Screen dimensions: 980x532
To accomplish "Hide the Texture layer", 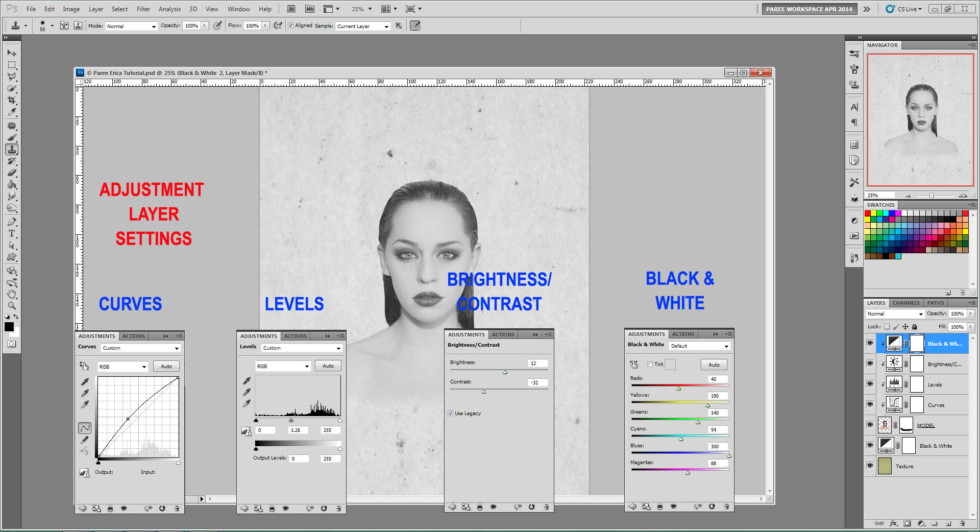I will [870, 466].
